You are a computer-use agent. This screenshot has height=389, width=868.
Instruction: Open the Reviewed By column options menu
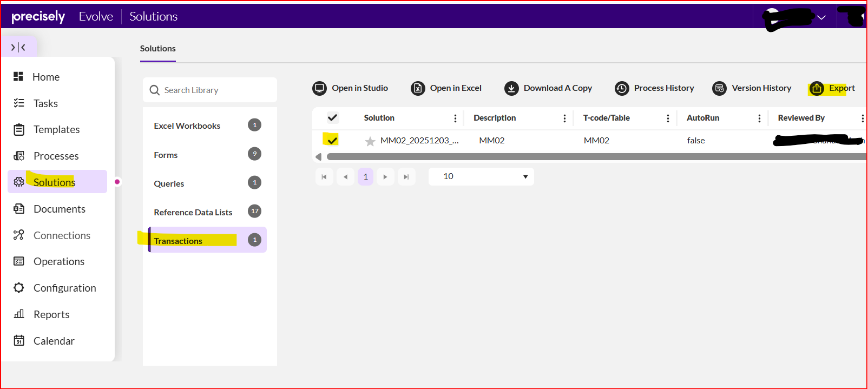(862, 118)
